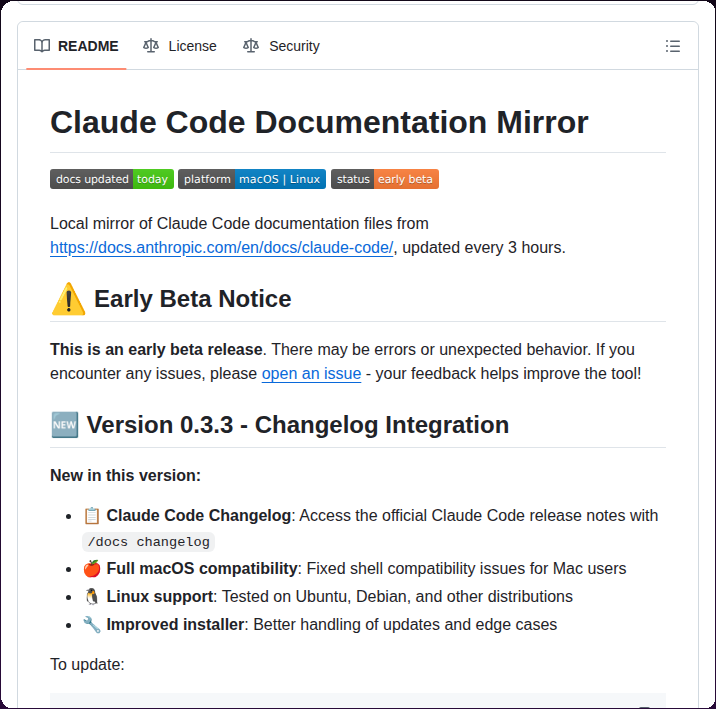Viewport: 716px width, 709px height.
Task: Follow the "open an issue" link
Action: tap(311, 373)
